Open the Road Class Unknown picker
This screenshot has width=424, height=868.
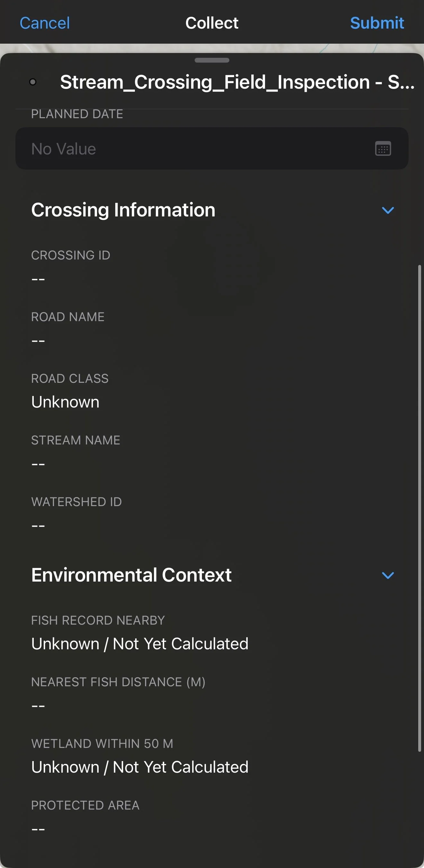click(65, 402)
